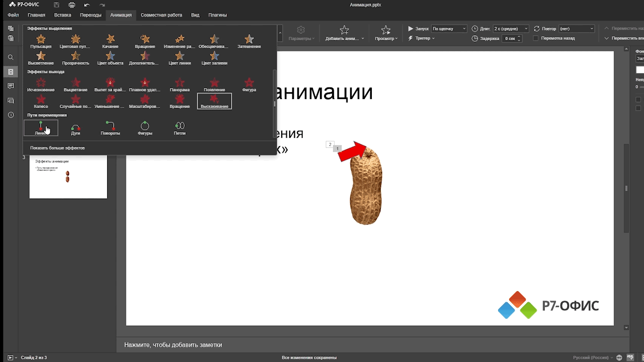Choose the Вылет за край exit effect
The height and width of the screenshot is (362, 644).
pos(110,84)
